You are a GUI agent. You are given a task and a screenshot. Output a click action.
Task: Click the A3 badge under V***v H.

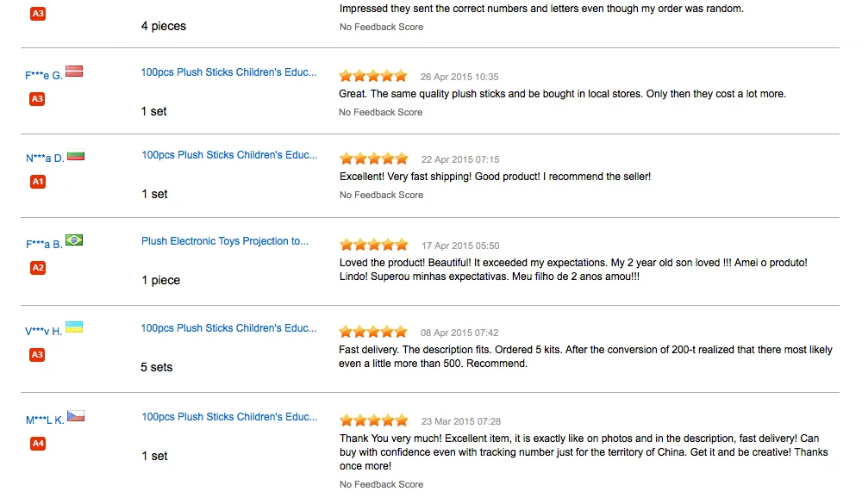point(37,354)
